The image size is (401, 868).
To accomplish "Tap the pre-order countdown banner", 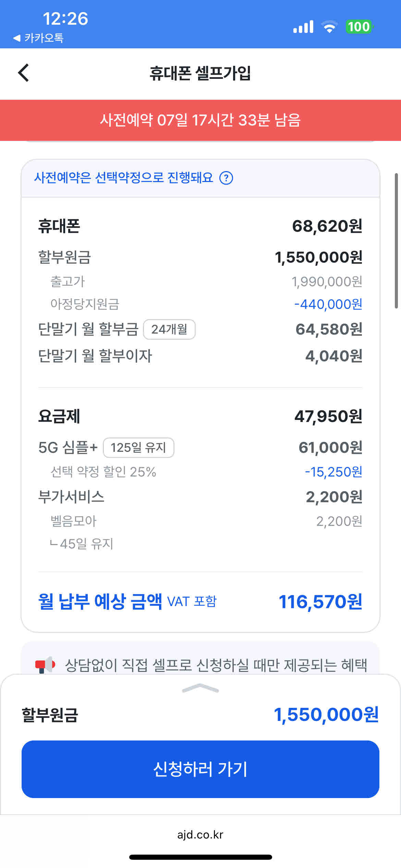I will click(200, 120).
